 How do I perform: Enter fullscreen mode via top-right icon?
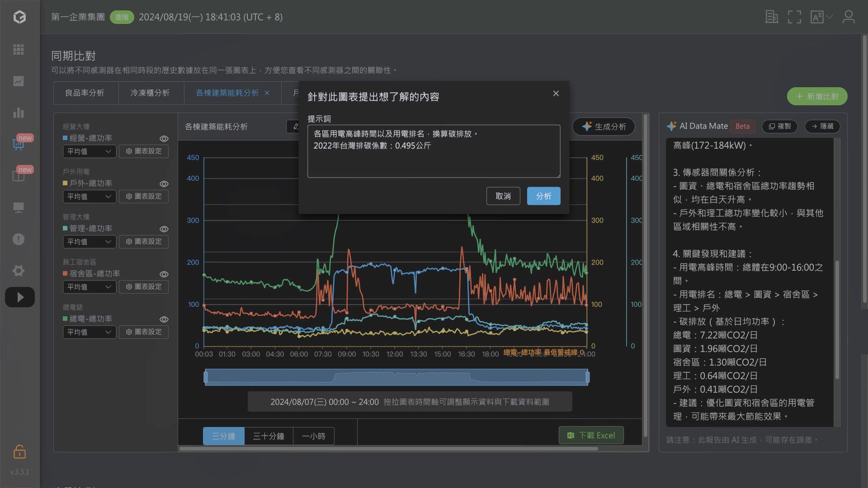pyautogui.click(x=794, y=17)
